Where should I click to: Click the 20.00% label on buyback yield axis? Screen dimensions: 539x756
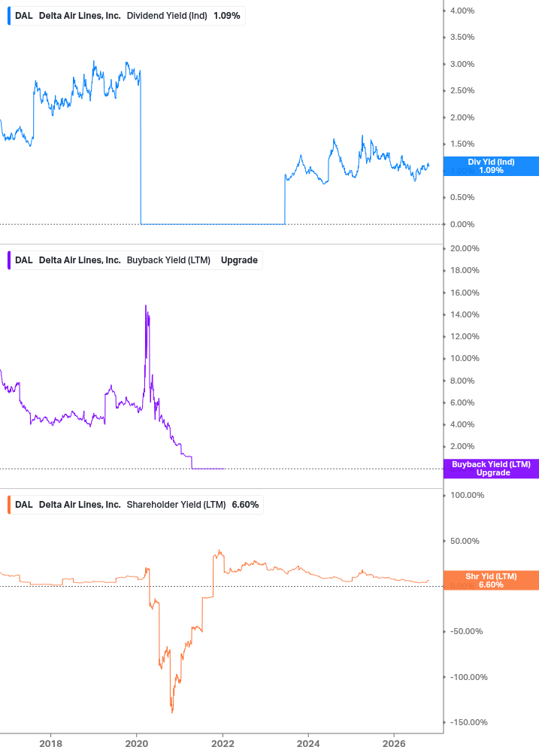[x=465, y=249]
